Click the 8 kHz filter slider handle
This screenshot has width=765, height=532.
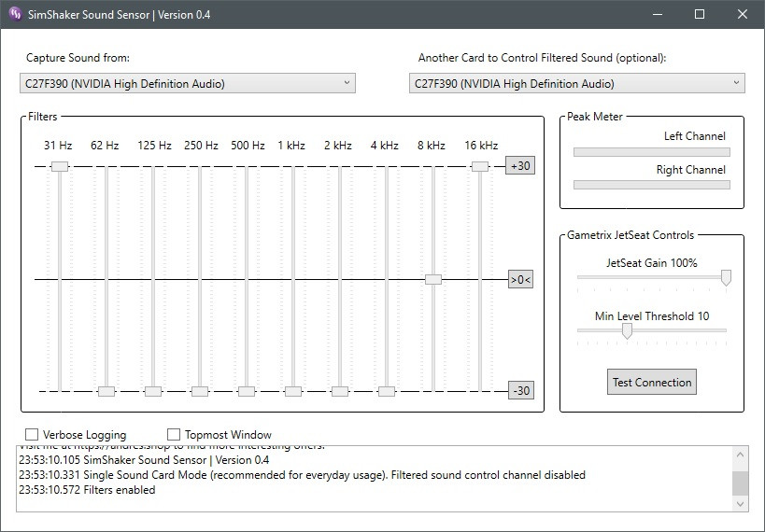click(x=432, y=279)
